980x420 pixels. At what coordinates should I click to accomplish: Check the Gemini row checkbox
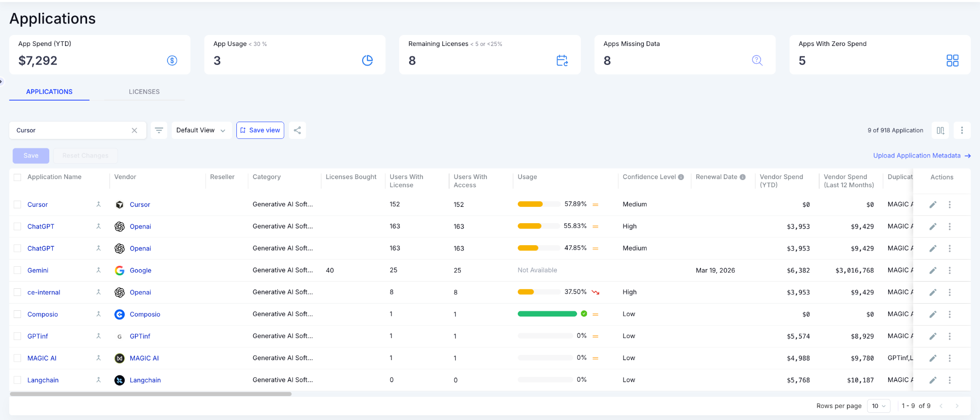17,270
